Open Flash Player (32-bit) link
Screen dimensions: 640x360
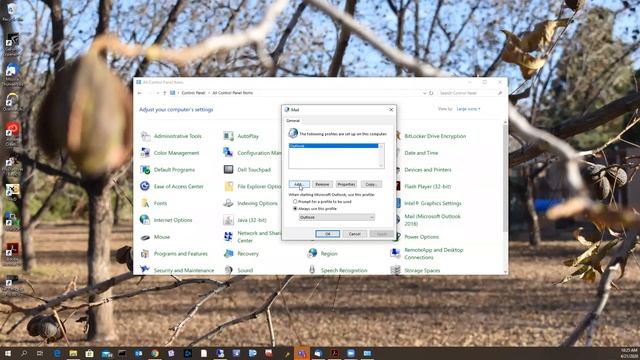pos(427,187)
